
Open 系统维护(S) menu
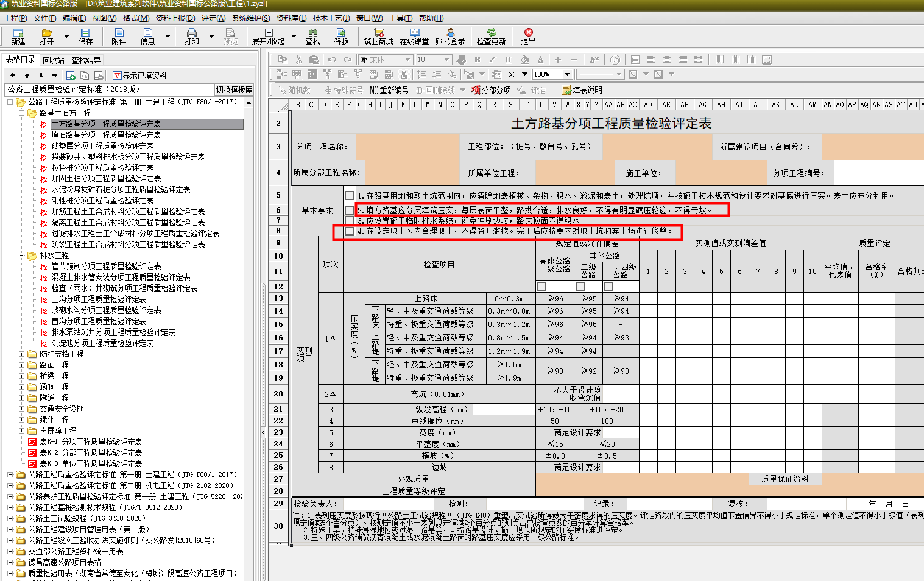click(251, 18)
